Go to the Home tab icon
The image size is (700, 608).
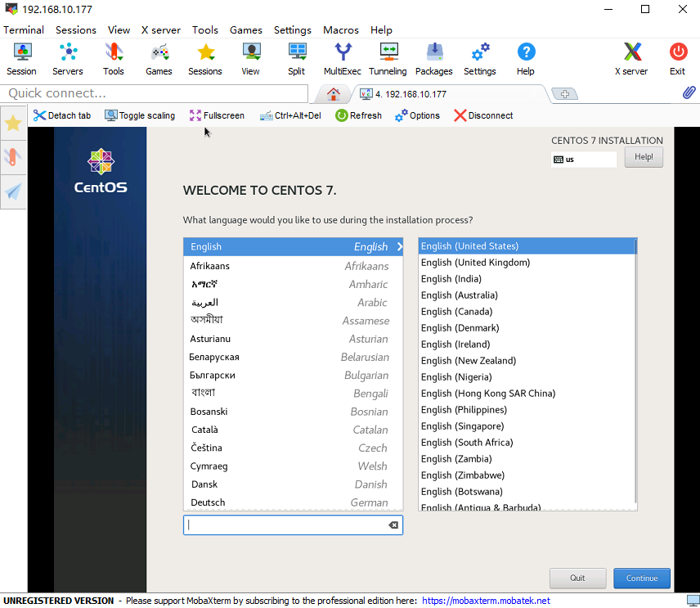[333, 94]
